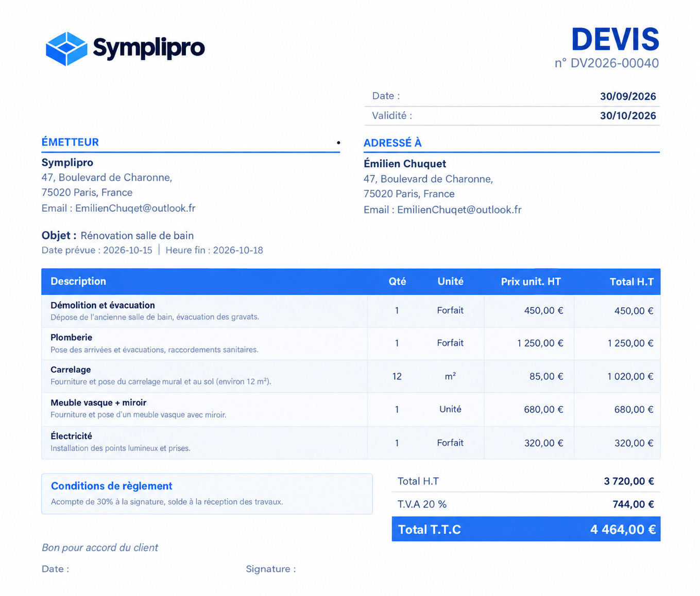Click the Unité column header
700x596 pixels.
pyautogui.click(x=450, y=282)
